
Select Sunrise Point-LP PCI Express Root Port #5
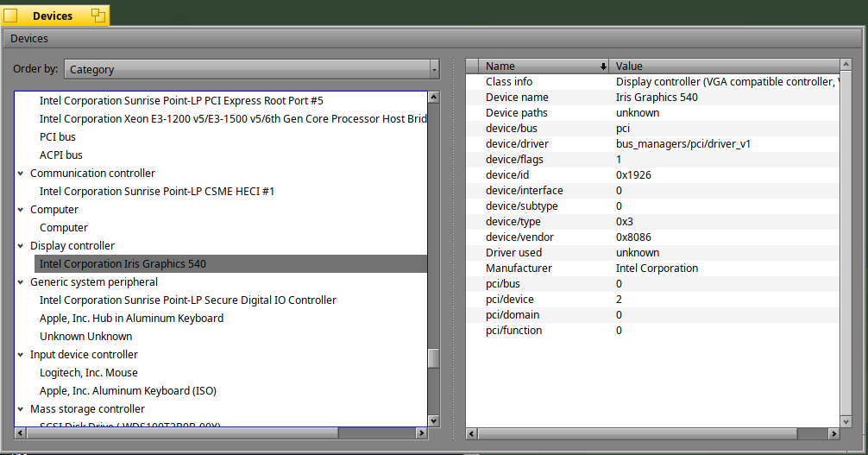point(181,101)
